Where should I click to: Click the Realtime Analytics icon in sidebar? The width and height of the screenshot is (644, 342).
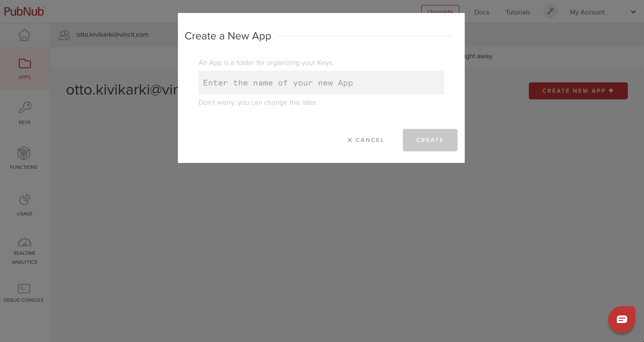(x=24, y=242)
